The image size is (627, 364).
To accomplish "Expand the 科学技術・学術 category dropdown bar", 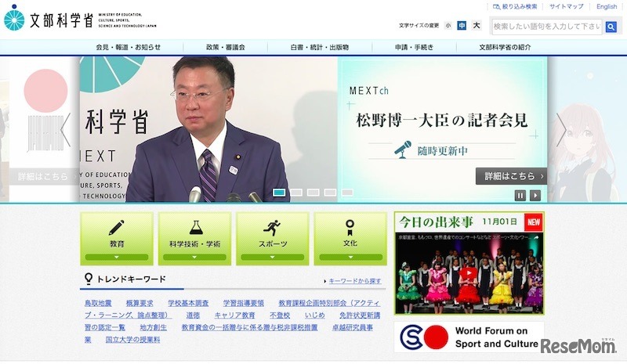I will coord(194,258).
